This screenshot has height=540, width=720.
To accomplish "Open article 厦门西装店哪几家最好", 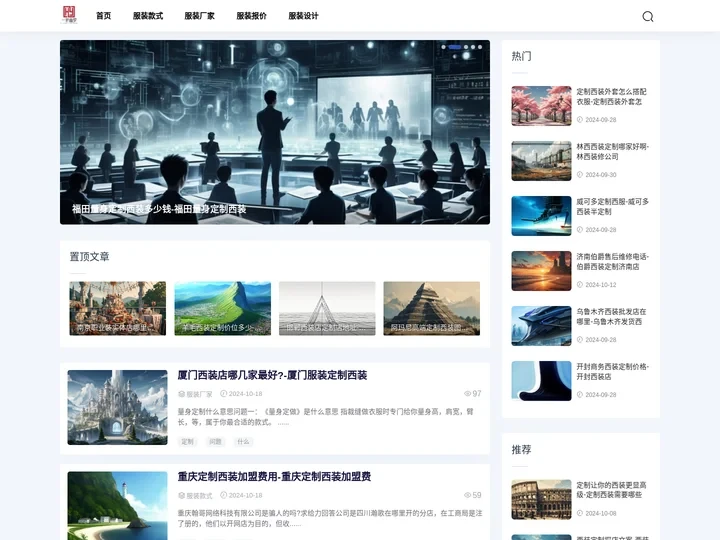I will tap(272, 375).
